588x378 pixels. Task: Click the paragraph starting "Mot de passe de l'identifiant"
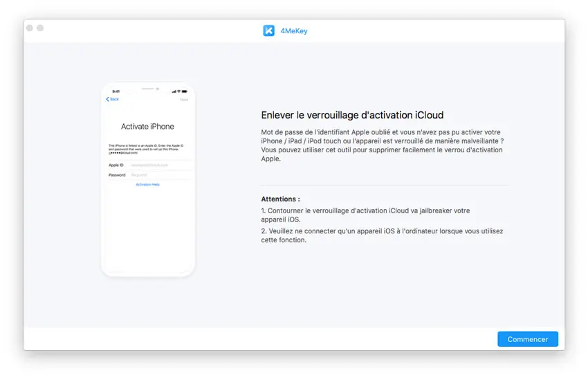click(382, 145)
